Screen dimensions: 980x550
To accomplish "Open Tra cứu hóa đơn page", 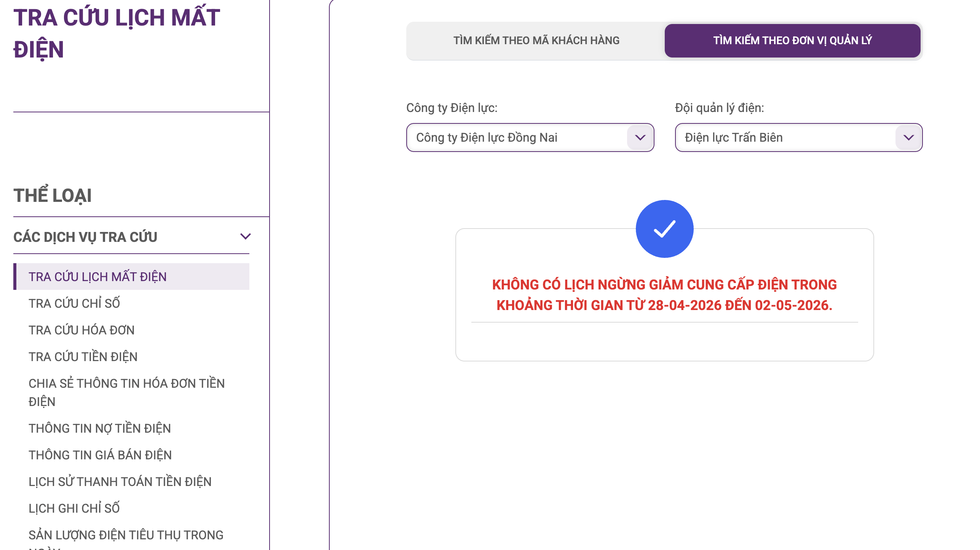I will [x=81, y=330].
